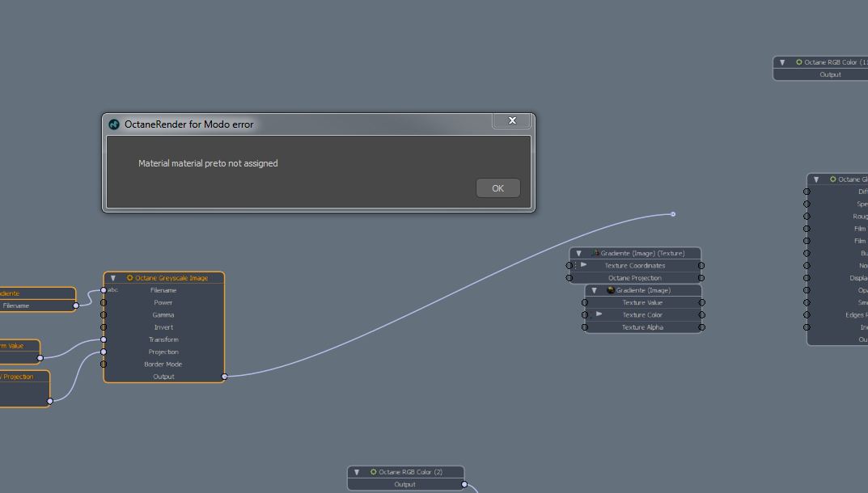Click the free end of the dangling connection wire

click(x=673, y=214)
